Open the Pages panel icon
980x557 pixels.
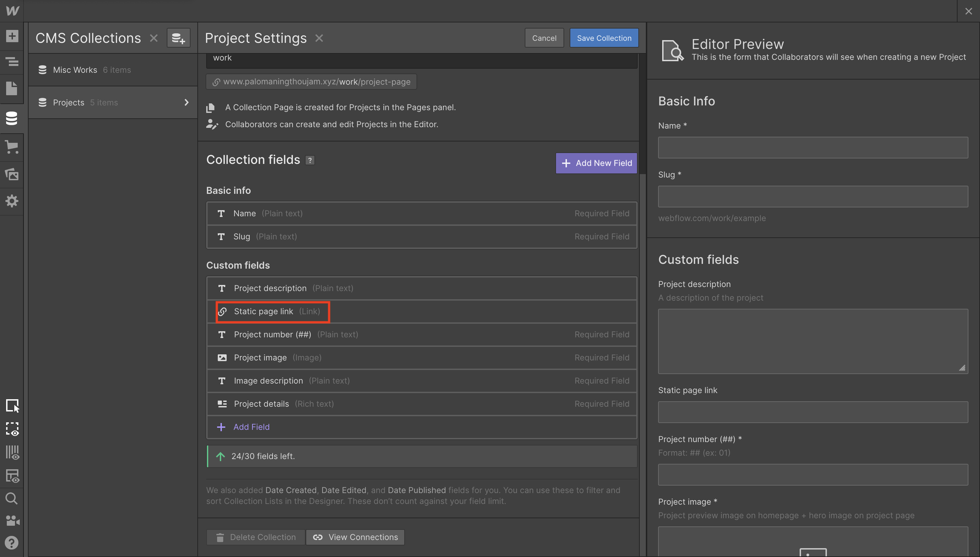pyautogui.click(x=12, y=88)
